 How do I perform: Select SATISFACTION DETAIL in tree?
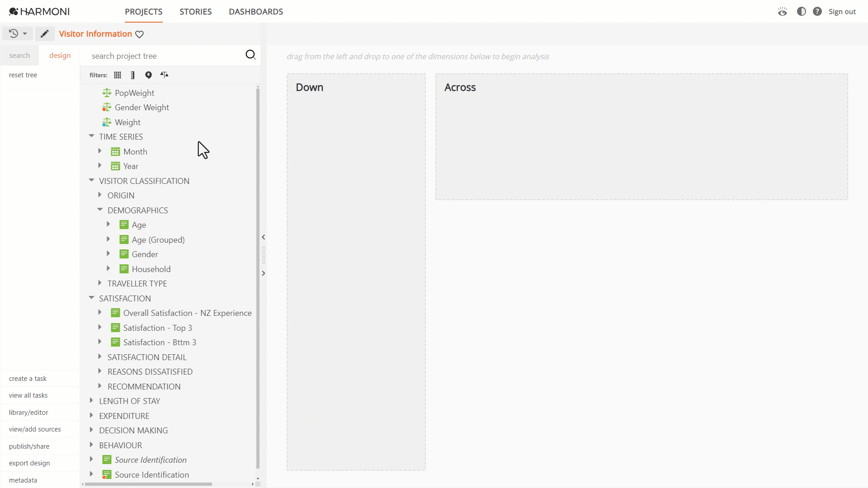click(147, 357)
